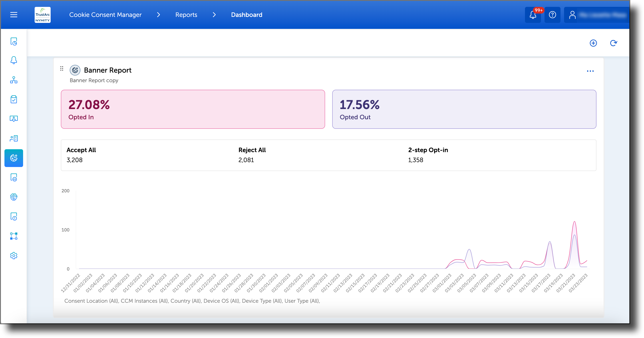This screenshot has width=644, height=338.
Task: Click the TrustArc Nymity logo
Action: pos(42,15)
